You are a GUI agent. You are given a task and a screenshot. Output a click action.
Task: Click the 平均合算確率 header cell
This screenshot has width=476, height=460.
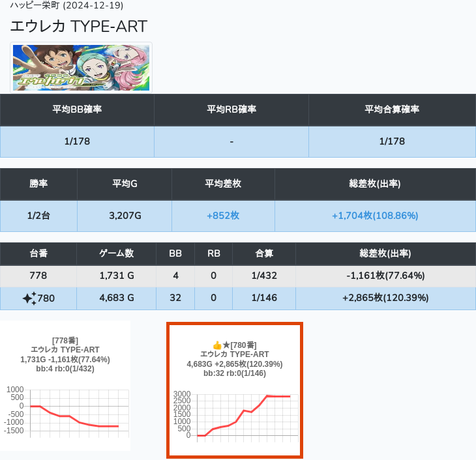pyautogui.click(x=392, y=109)
